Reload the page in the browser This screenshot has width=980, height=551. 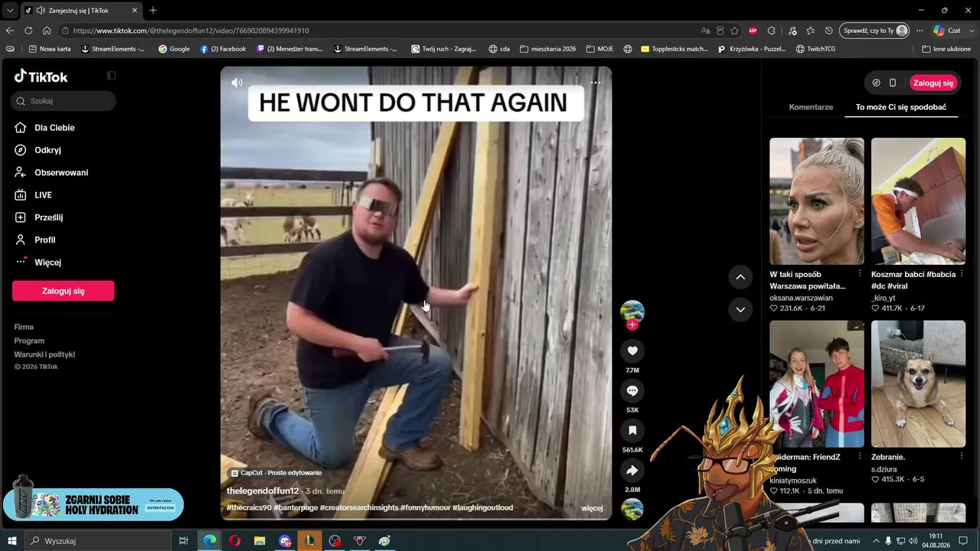(x=28, y=31)
